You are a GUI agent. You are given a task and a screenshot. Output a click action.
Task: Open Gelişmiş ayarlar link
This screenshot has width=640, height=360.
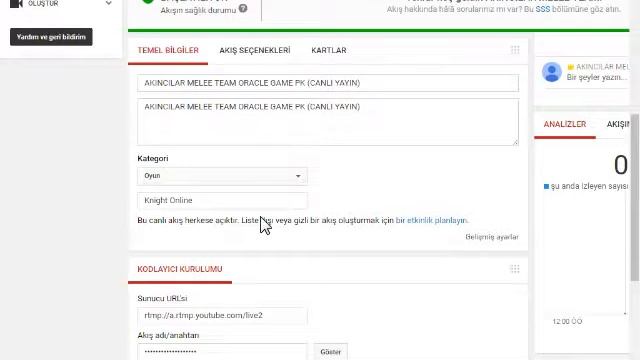492,237
